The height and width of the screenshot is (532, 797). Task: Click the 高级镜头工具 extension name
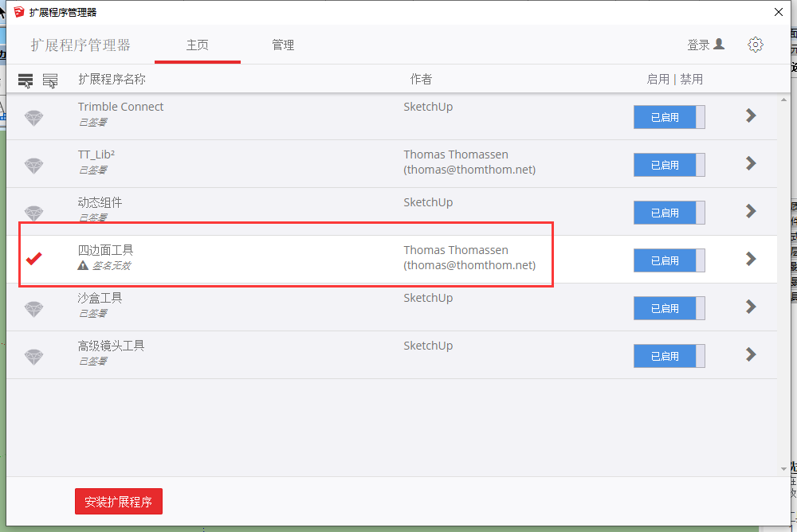[x=111, y=346]
